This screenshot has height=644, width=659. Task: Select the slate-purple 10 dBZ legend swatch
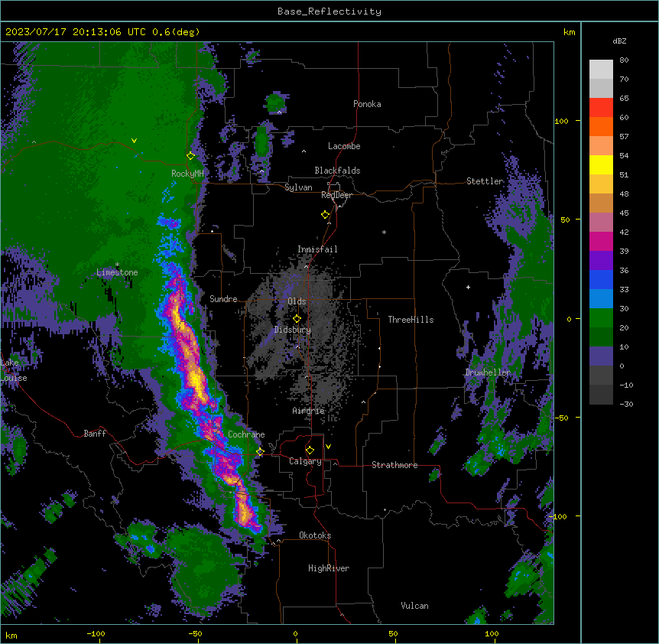tap(601, 356)
